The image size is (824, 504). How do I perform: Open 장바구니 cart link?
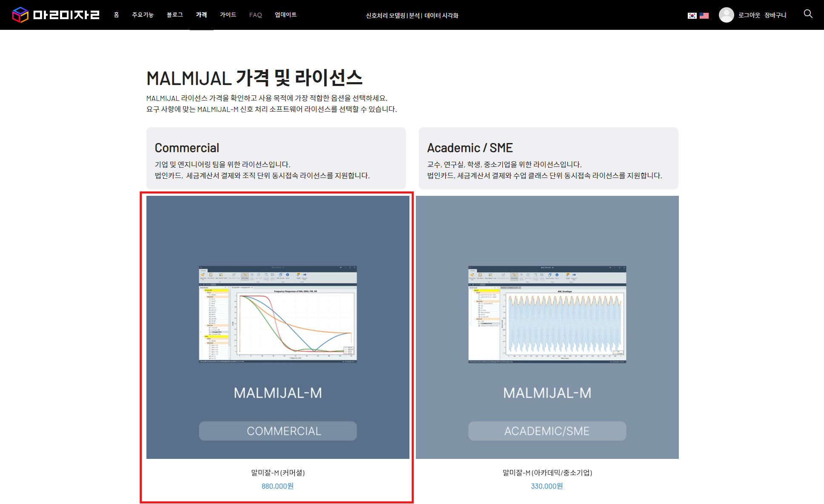coord(775,15)
